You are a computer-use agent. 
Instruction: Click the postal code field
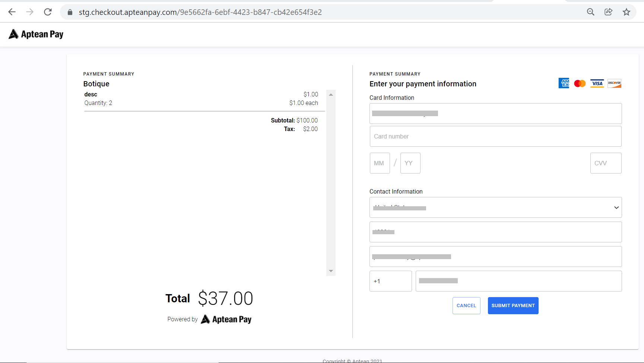496,232
